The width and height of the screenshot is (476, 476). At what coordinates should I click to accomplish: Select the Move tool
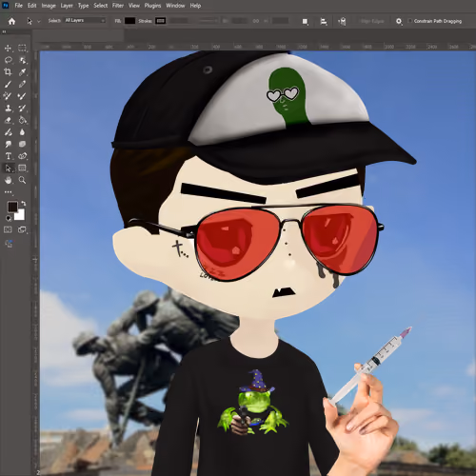tap(8, 49)
